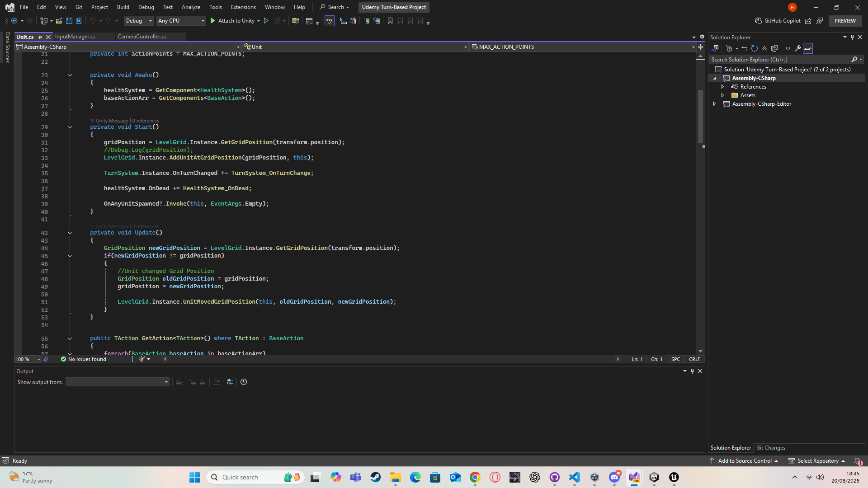Open the Unreal Engine taskbar icon

click(674, 477)
